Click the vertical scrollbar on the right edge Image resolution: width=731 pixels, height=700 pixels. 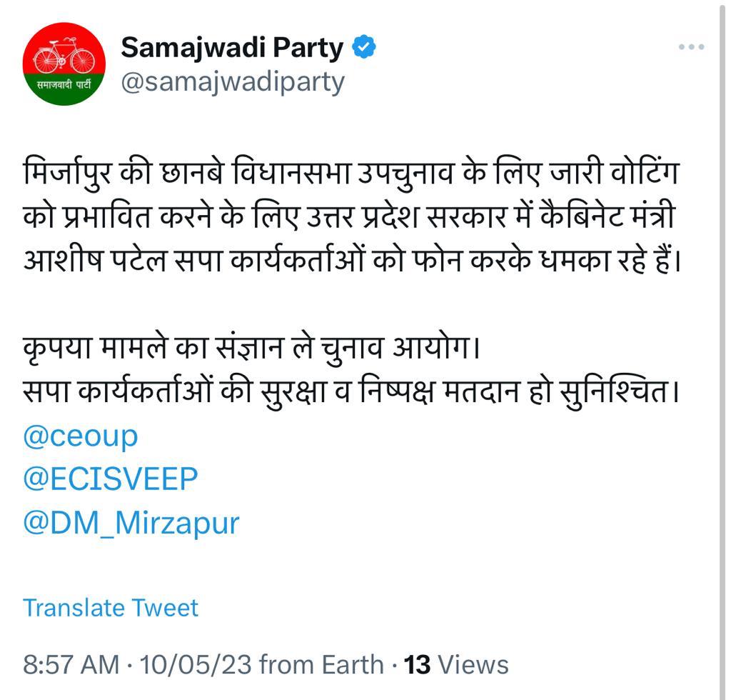(722, 350)
